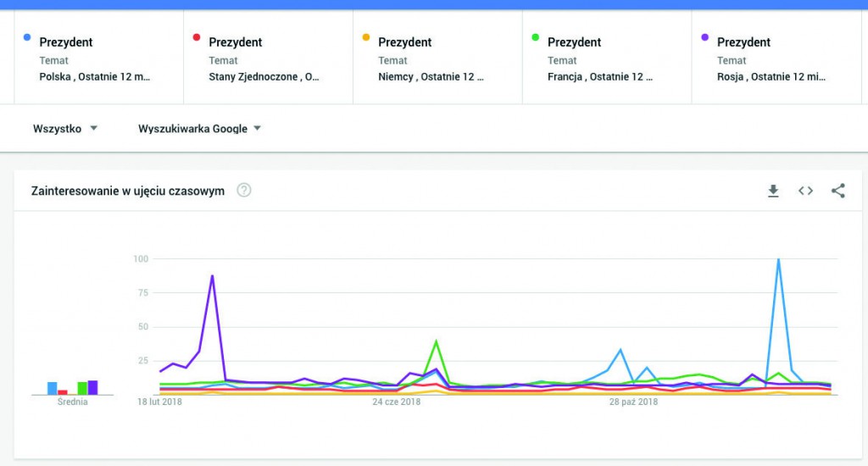Open the embed code icon
Screen dimensions: 868x466
[805, 191]
